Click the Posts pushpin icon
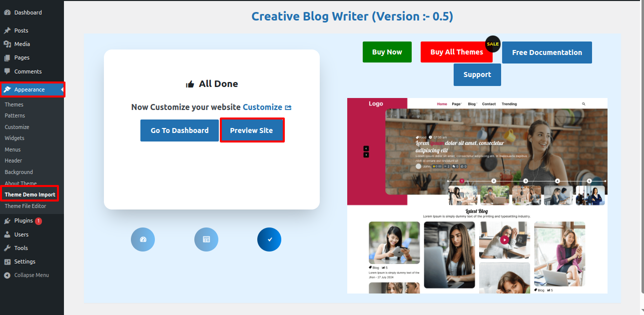This screenshot has height=315, width=644. [x=7, y=30]
